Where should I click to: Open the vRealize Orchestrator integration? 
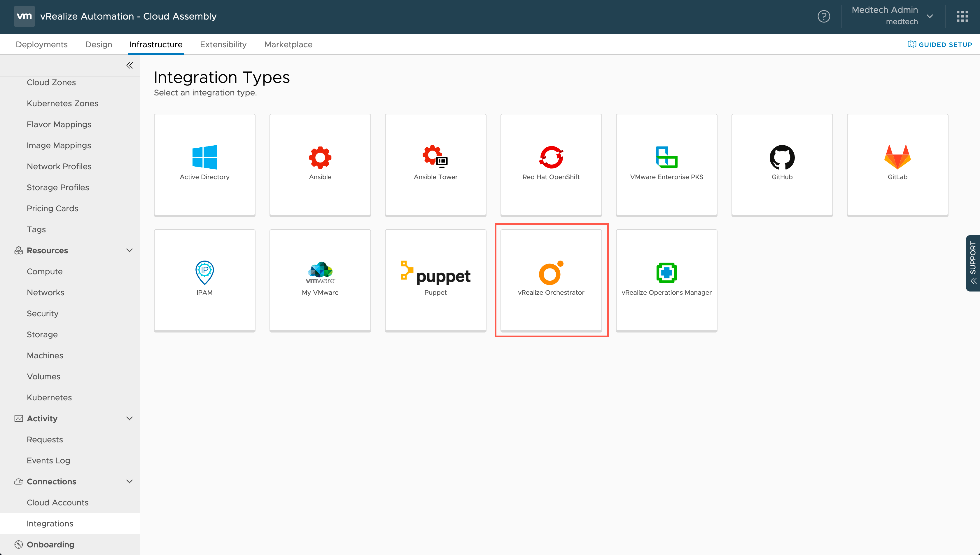(x=551, y=280)
